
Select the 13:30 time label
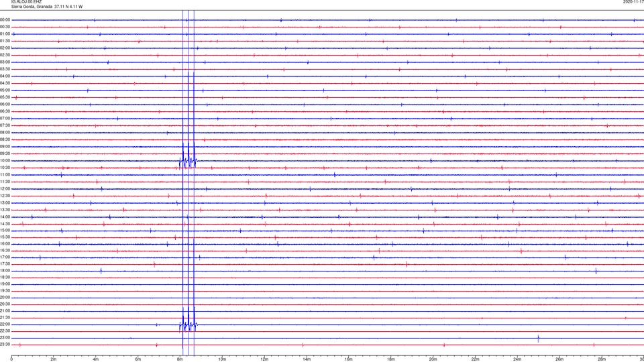[x=5, y=210]
